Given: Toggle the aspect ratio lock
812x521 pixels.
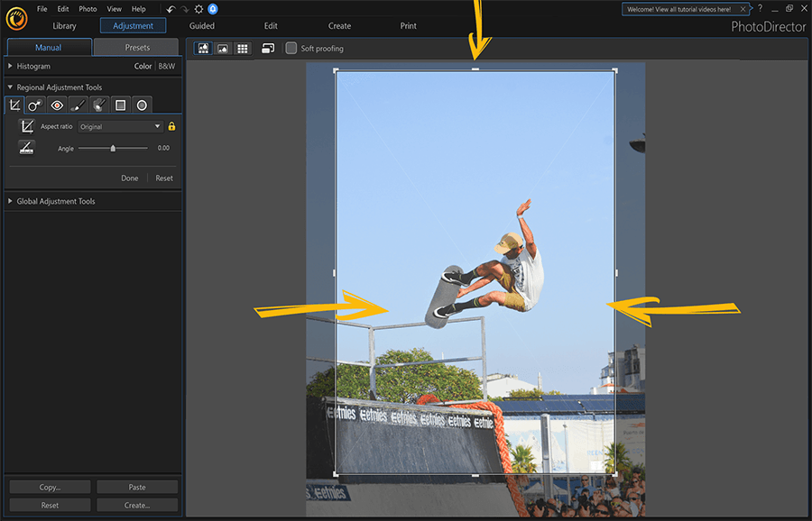Looking at the screenshot, I should pos(172,126).
